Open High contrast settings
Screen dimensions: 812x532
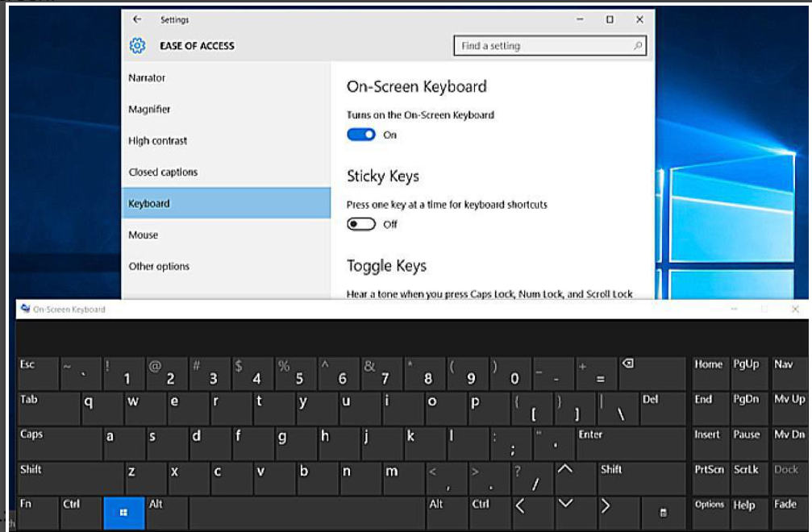[x=157, y=141]
